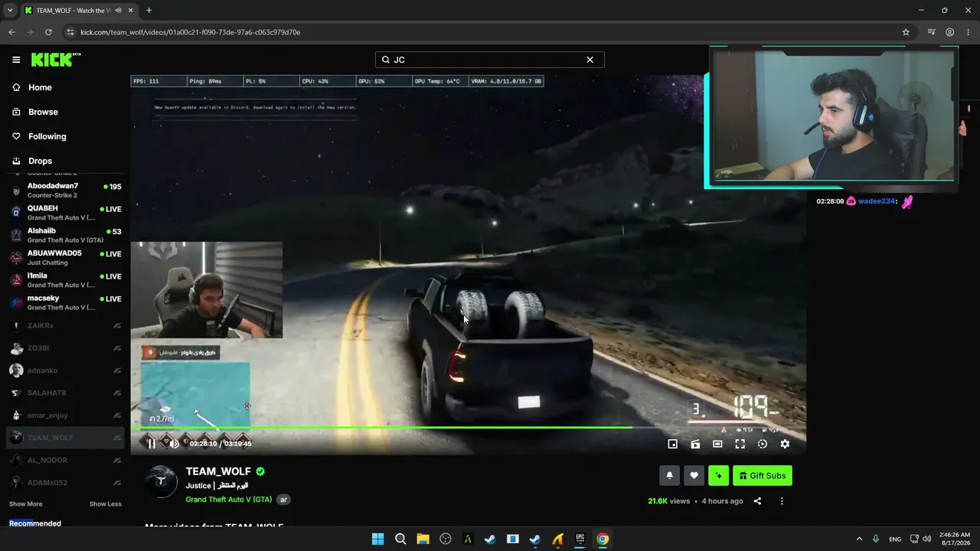Click the address bar URL
Image resolution: width=980 pixels, height=551 pixels.
click(191, 32)
